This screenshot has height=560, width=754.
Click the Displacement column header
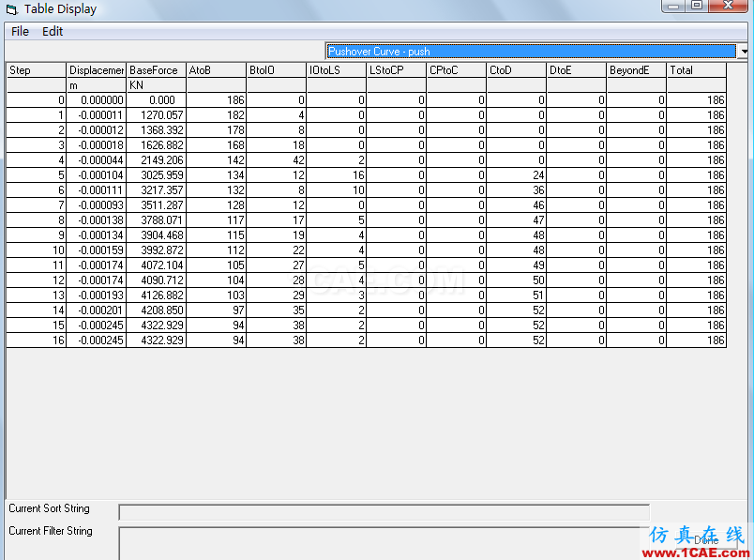[x=97, y=70]
